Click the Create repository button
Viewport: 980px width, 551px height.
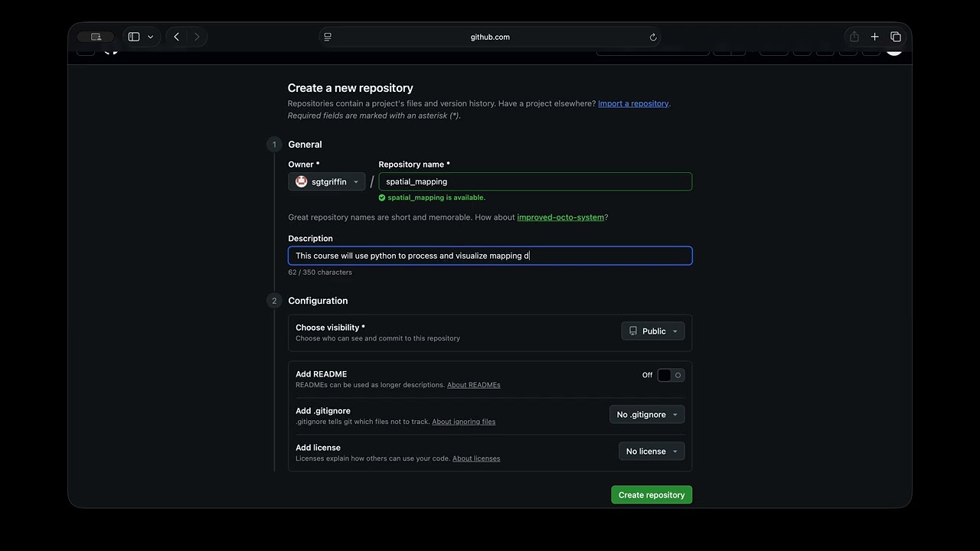(652, 495)
